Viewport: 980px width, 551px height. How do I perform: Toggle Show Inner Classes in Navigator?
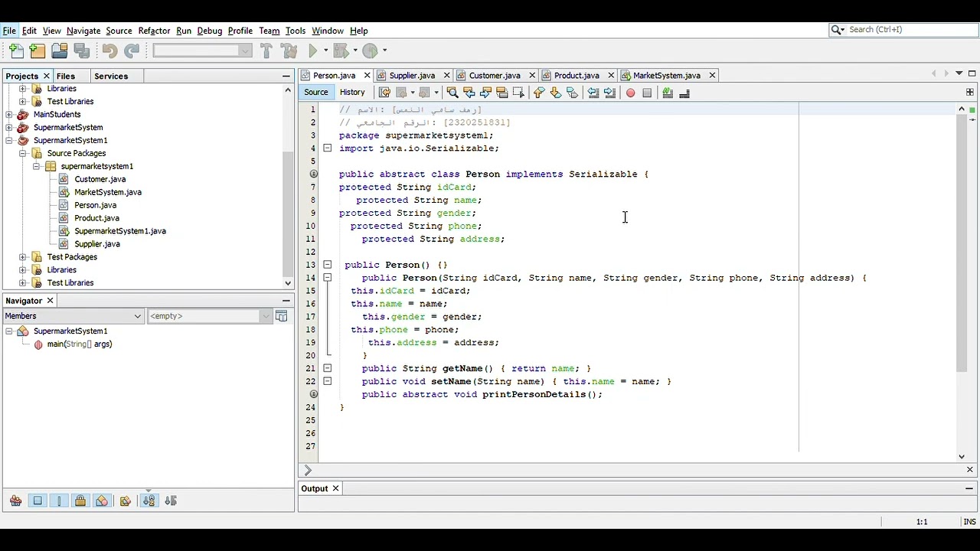click(102, 500)
